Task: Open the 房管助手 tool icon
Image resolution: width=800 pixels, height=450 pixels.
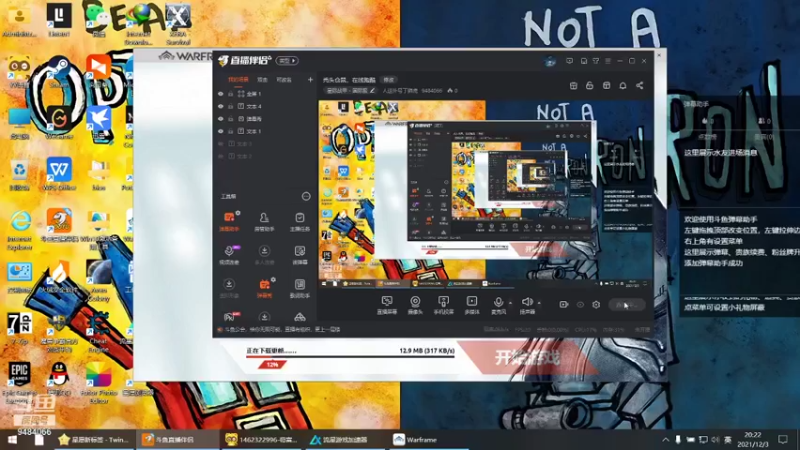Action: point(264,221)
